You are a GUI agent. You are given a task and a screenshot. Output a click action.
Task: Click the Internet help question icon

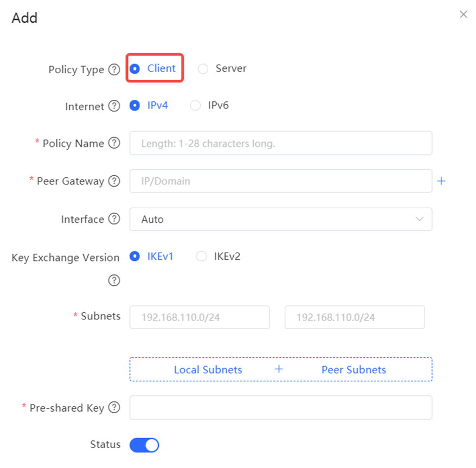pos(114,106)
